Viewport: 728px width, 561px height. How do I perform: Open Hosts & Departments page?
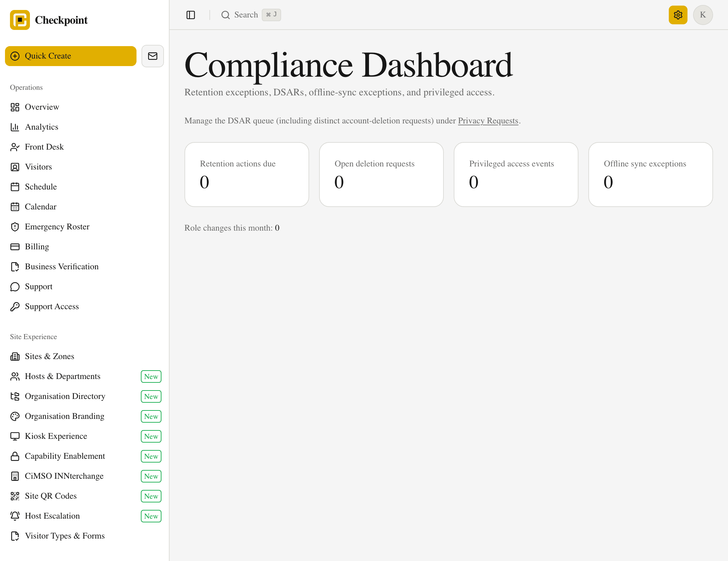coord(84,376)
